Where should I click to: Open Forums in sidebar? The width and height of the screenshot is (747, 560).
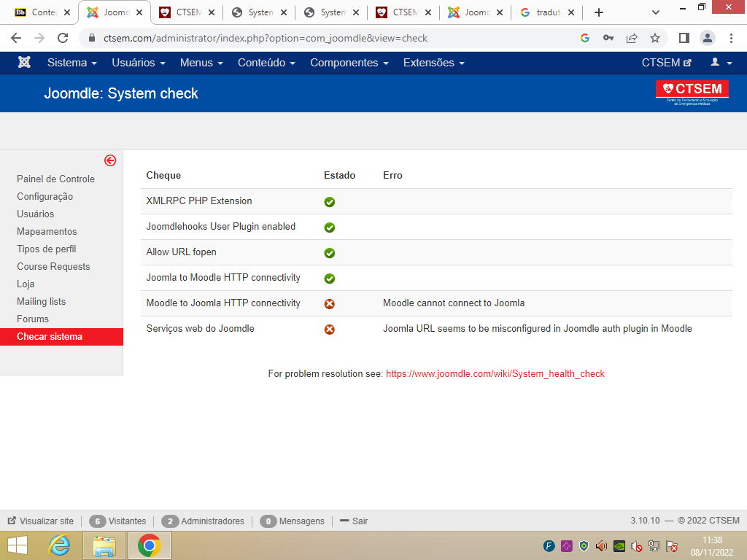click(x=32, y=319)
